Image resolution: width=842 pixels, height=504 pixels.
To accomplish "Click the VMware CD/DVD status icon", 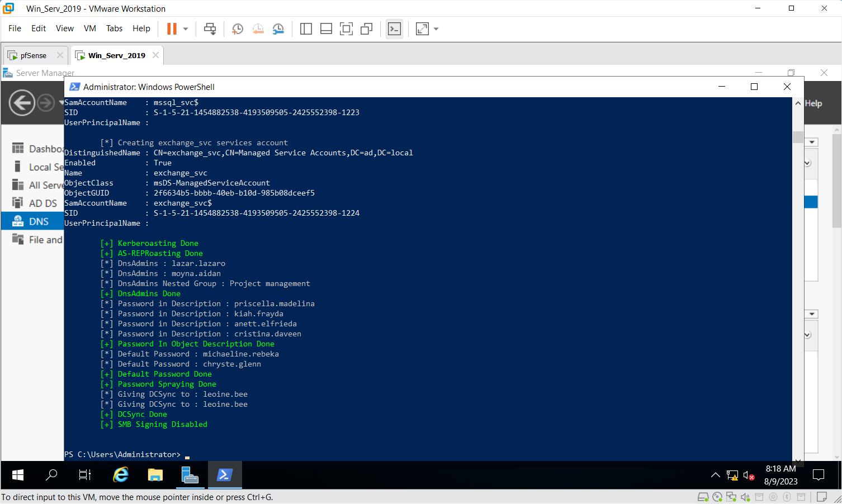I will click(x=717, y=497).
